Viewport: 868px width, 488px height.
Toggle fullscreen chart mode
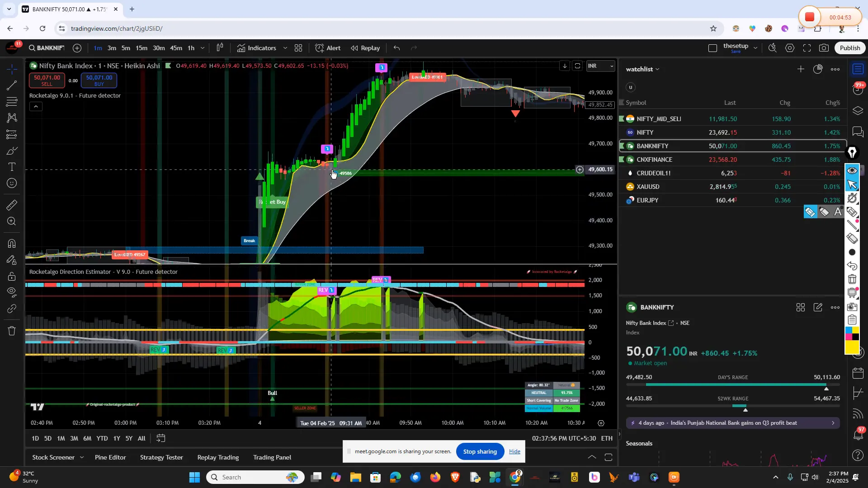point(807,48)
